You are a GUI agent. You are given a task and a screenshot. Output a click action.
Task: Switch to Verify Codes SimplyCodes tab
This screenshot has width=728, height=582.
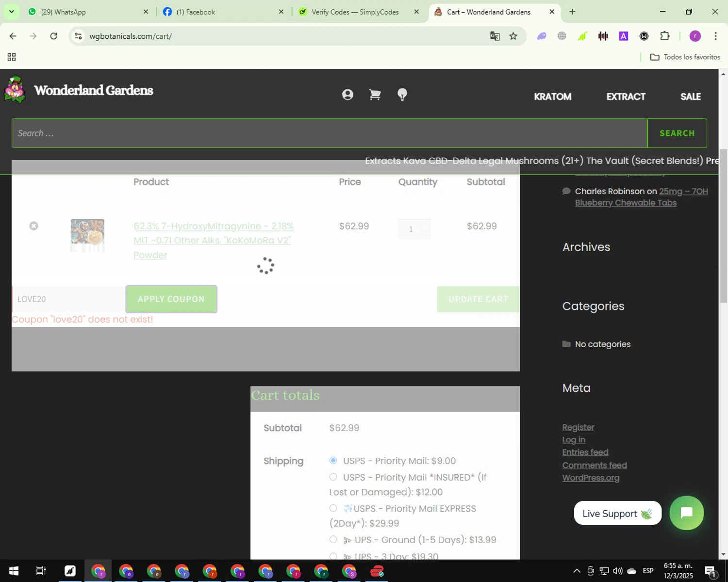(x=358, y=12)
